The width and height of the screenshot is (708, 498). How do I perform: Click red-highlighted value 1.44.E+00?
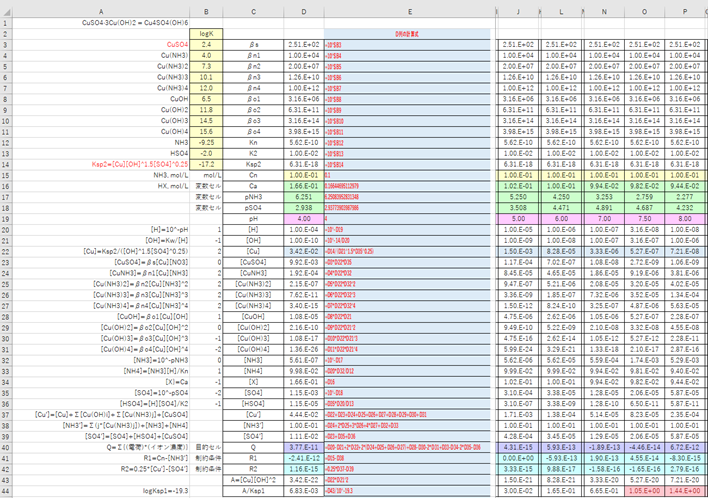click(685, 491)
